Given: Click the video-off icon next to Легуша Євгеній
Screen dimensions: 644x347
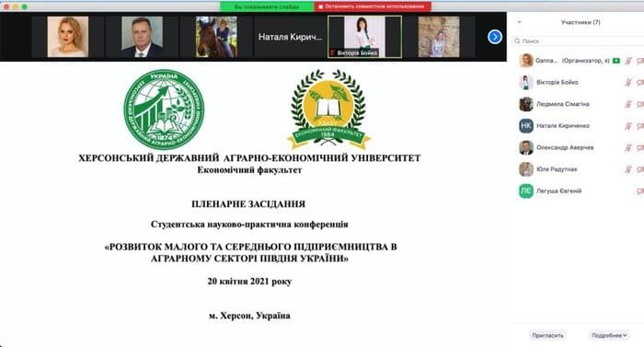Looking at the screenshot, I should 640,191.
